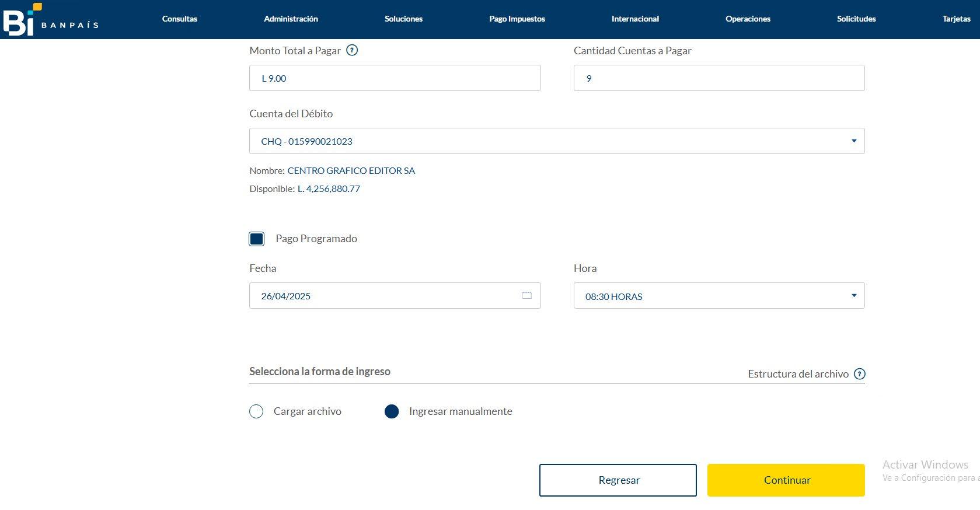Screen dimensions: 980x510
Task: Open the Solicitudes menu
Action: point(856,19)
